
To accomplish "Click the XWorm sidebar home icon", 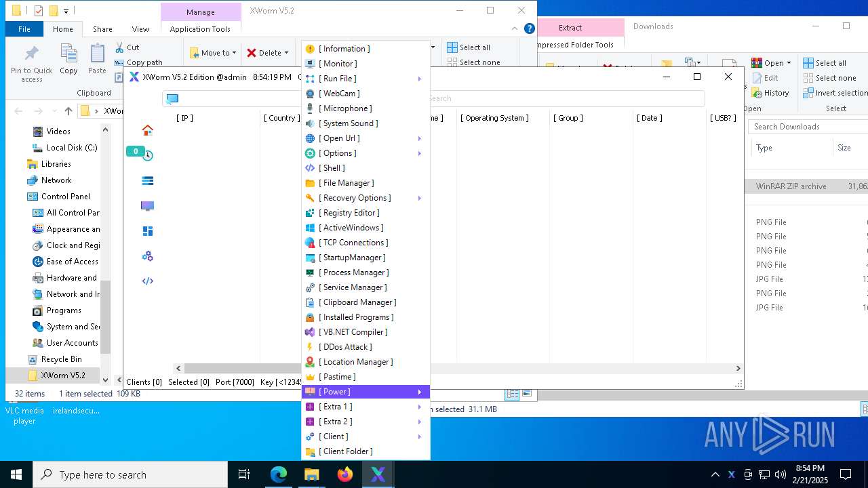I will coord(147,130).
